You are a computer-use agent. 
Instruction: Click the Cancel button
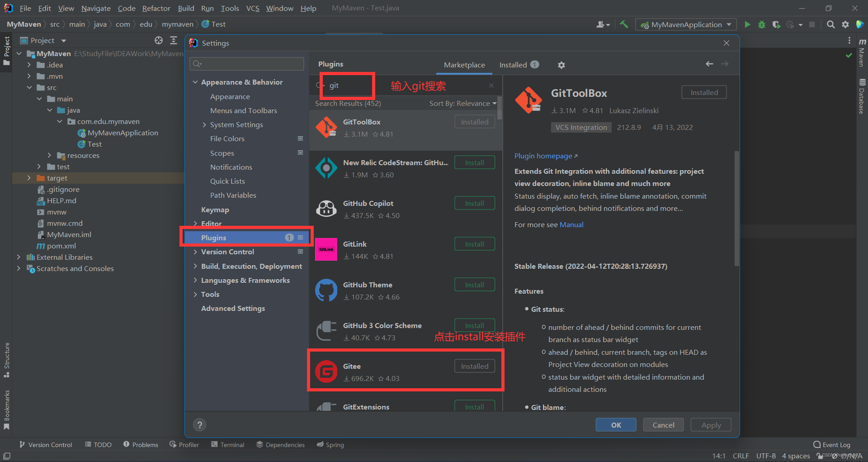(663, 425)
